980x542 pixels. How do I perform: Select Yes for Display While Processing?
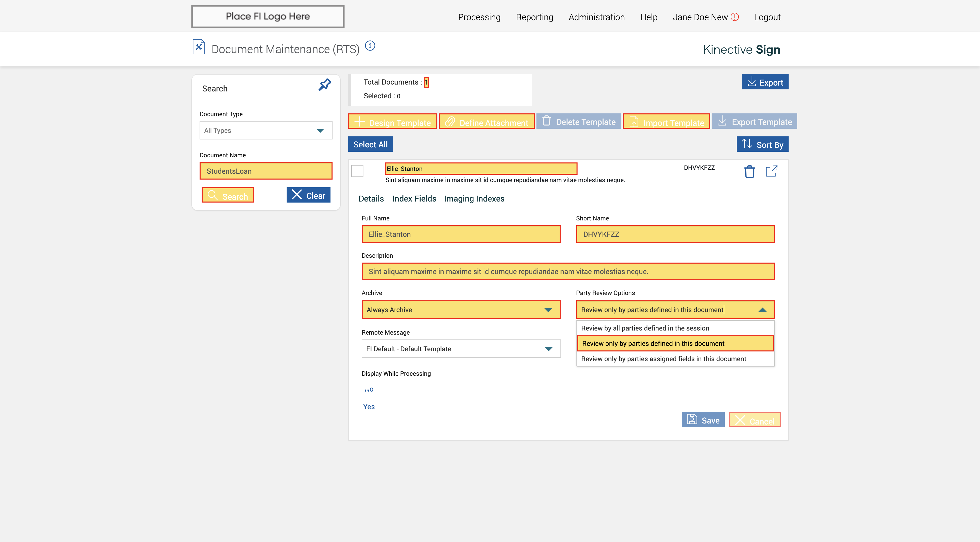pyautogui.click(x=369, y=407)
